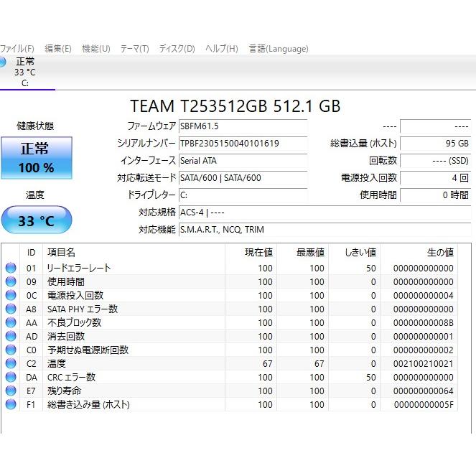Click status icon for C2 温度
Viewport: 476px width, 476px height.
point(11,364)
